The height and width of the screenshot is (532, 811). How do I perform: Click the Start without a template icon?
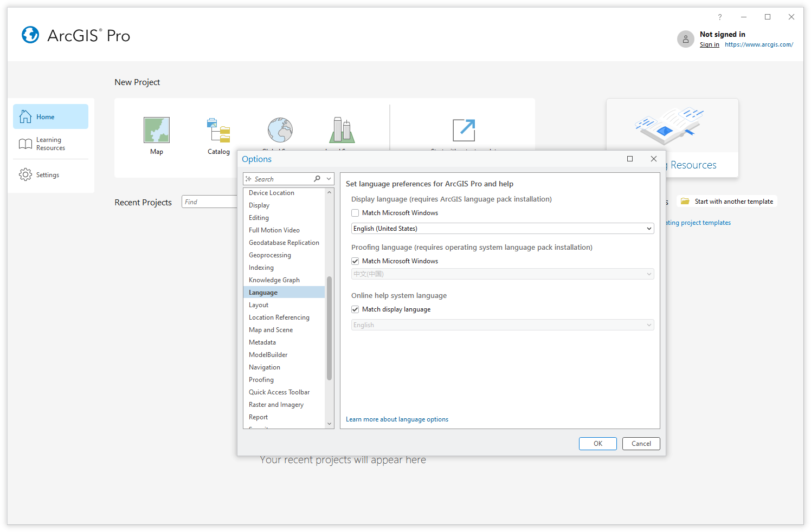(464, 130)
